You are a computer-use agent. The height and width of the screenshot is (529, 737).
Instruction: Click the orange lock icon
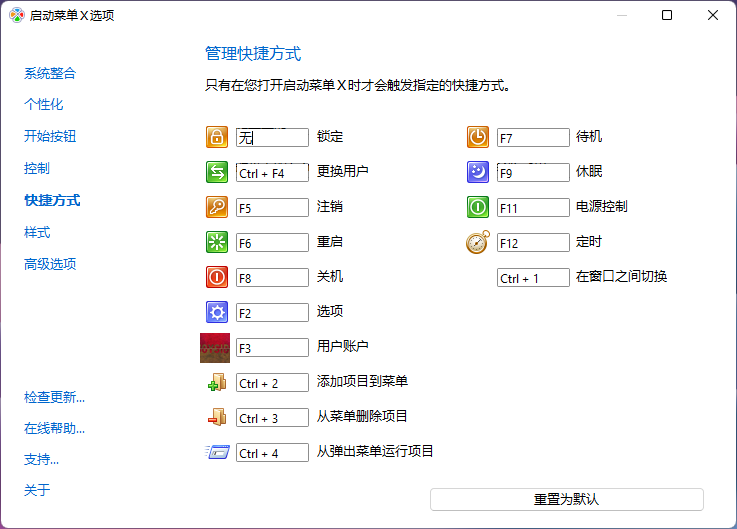[x=217, y=137]
